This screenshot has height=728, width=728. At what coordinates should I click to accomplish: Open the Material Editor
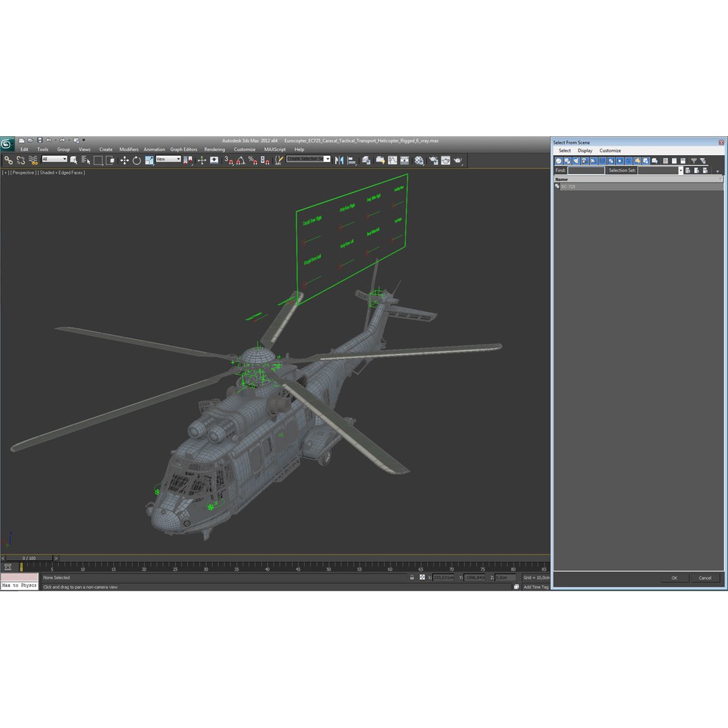(419, 160)
